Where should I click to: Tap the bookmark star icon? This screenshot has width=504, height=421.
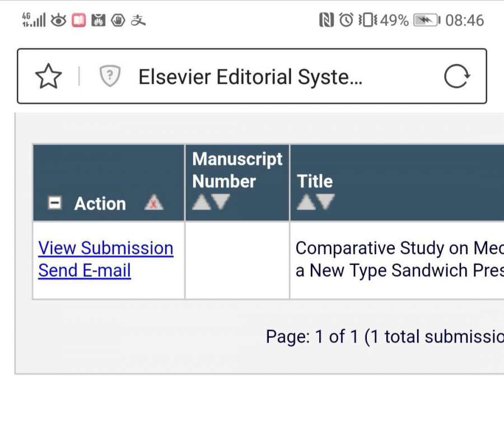[x=49, y=77]
